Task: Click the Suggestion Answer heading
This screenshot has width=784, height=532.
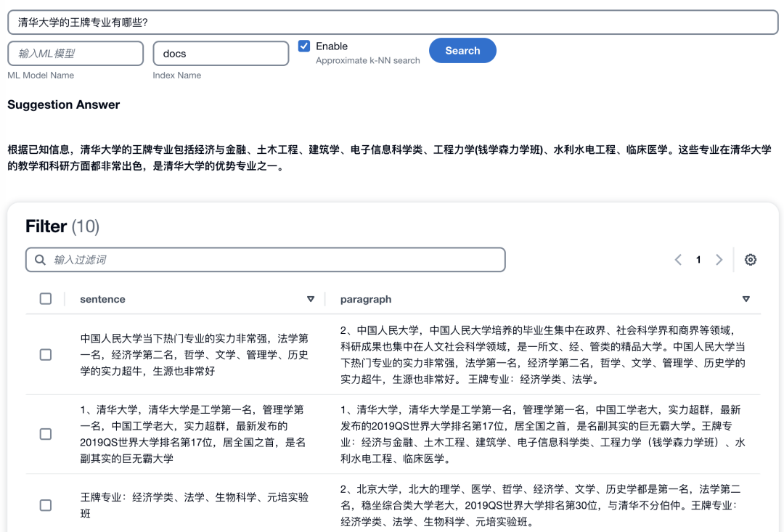Action: pyautogui.click(x=63, y=105)
